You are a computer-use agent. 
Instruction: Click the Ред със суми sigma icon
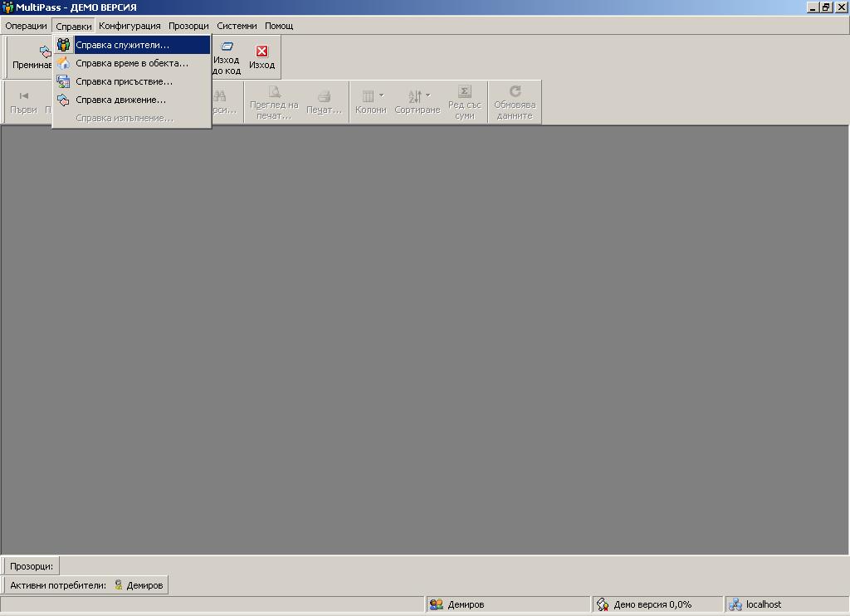pos(465,91)
